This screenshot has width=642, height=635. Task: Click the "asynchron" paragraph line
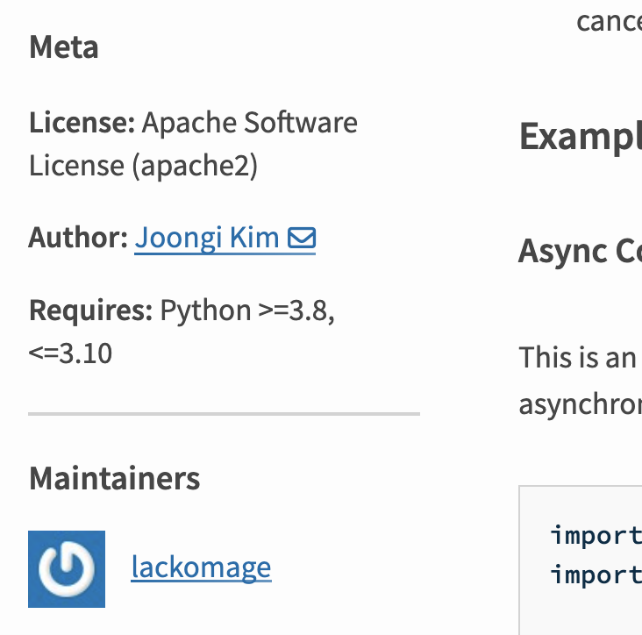(x=580, y=403)
